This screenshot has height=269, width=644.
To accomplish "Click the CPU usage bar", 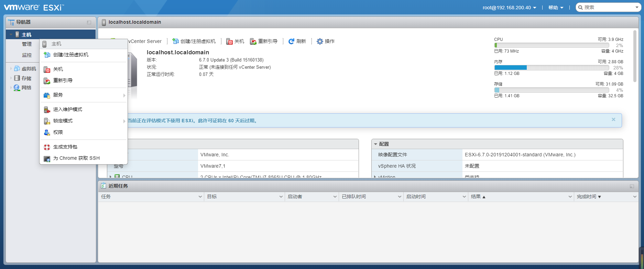I will (x=552, y=45).
